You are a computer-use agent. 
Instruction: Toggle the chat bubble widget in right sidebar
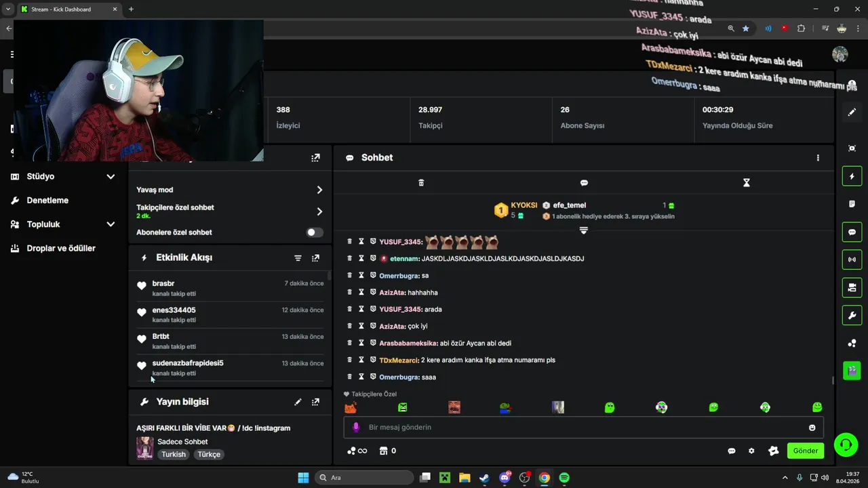tap(852, 232)
